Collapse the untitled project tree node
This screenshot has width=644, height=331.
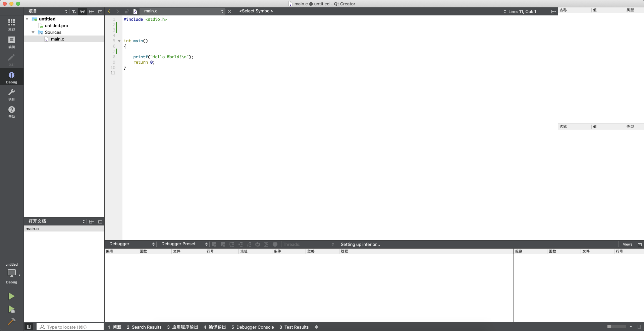[27, 19]
